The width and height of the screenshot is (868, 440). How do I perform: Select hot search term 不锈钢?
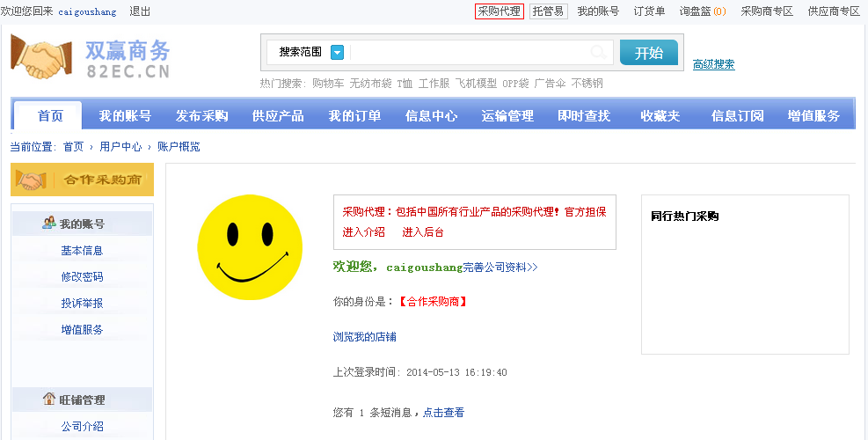pyautogui.click(x=587, y=83)
